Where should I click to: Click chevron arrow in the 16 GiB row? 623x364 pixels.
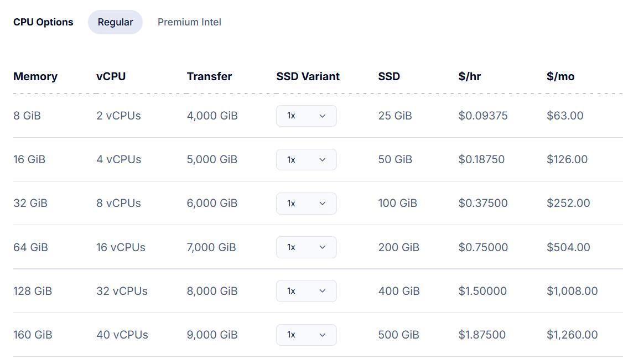pyautogui.click(x=323, y=160)
